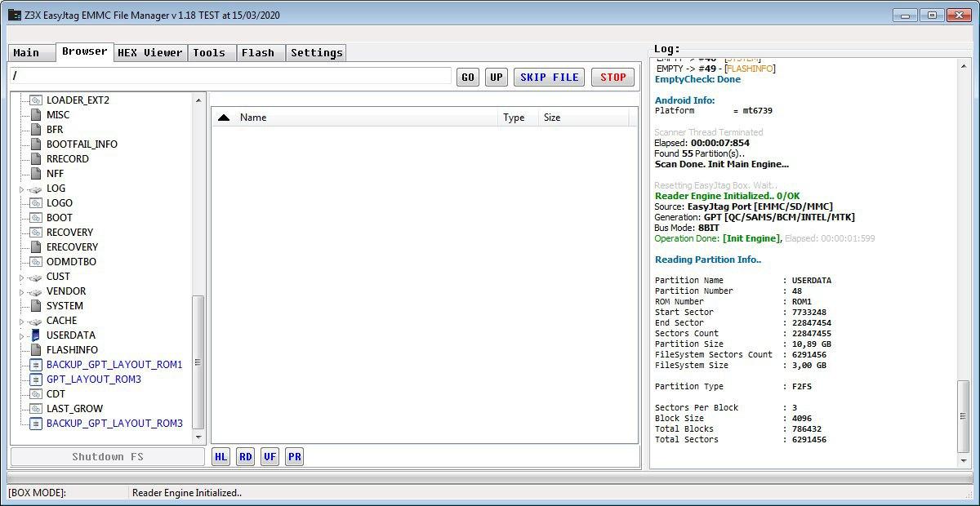980x506 pixels.
Task: Sort file list by Name column
Action: 253,118
